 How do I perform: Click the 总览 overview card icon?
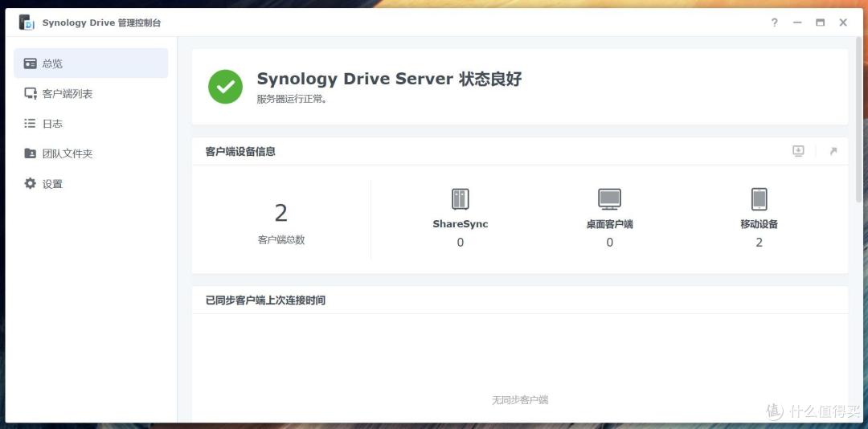30,63
